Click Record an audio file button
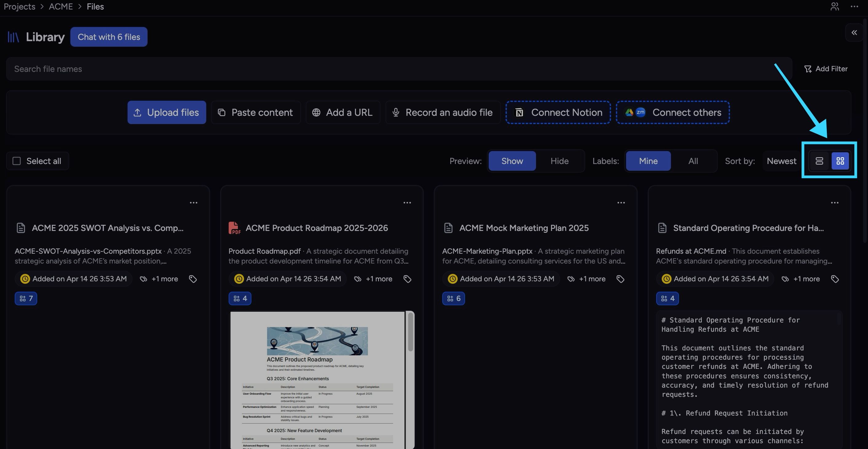This screenshot has height=449, width=868. [x=443, y=112]
